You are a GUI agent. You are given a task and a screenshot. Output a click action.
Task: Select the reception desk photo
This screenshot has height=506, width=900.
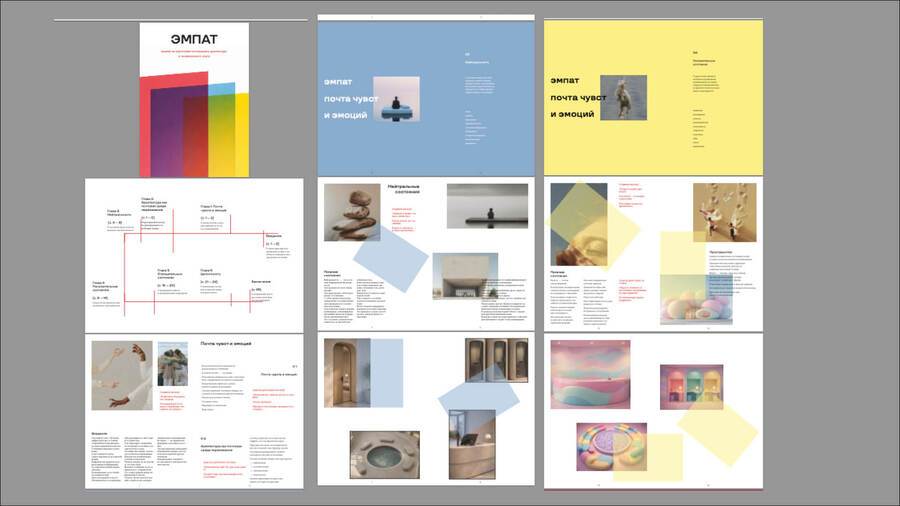point(472,444)
